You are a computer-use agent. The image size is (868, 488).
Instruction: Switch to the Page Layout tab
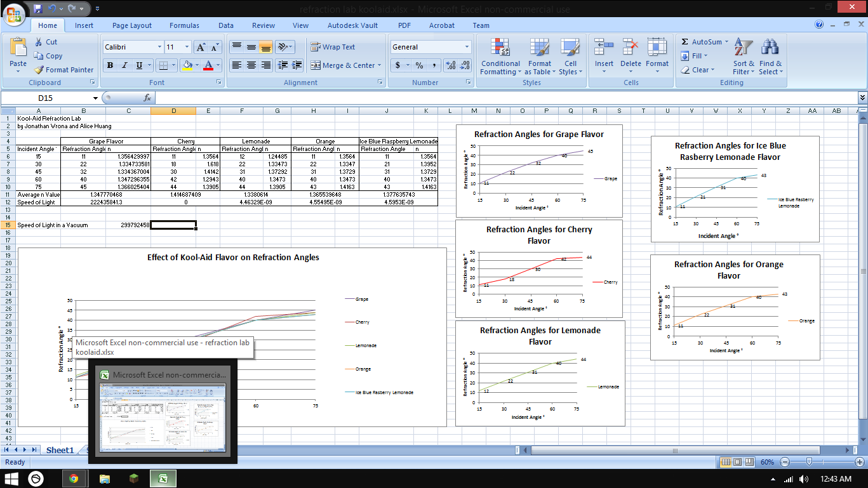(x=132, y=25)
